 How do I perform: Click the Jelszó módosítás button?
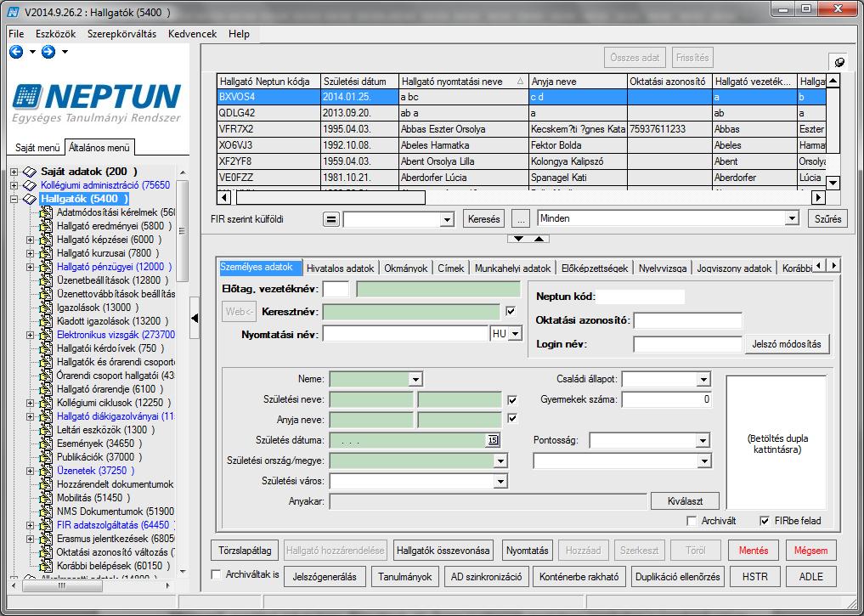pos(787,344)
